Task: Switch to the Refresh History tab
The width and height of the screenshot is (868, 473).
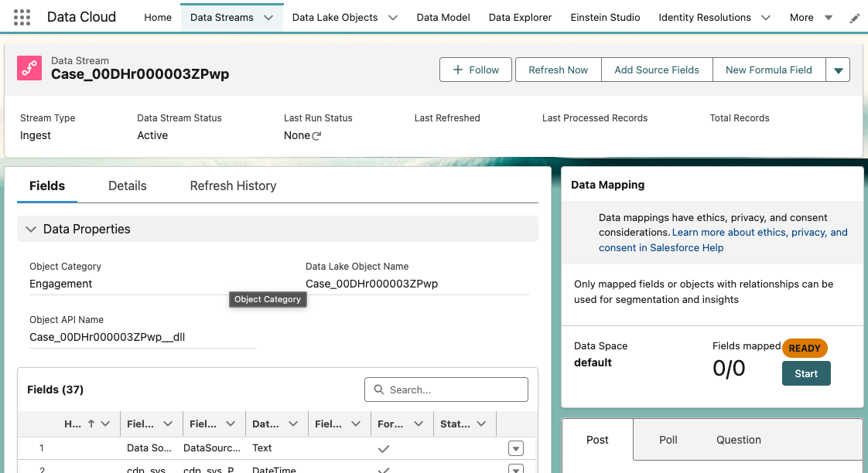Action: 233,185
